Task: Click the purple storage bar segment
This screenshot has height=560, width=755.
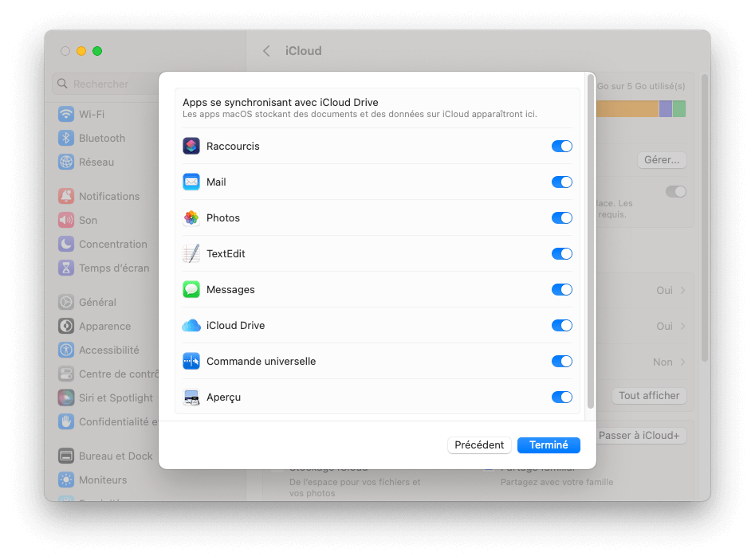Action: point(666,108)
